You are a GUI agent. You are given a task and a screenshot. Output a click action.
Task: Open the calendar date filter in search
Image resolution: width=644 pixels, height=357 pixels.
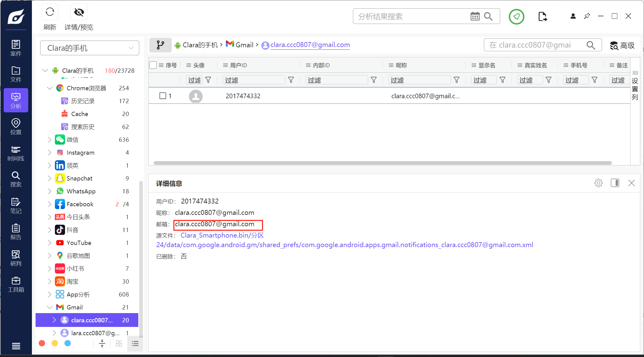475,16
